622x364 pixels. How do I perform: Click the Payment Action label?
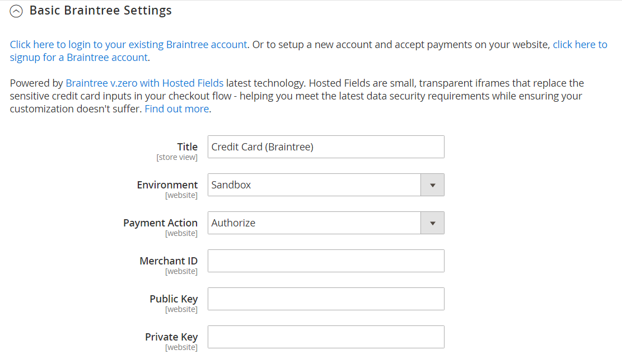click(160, 223)
